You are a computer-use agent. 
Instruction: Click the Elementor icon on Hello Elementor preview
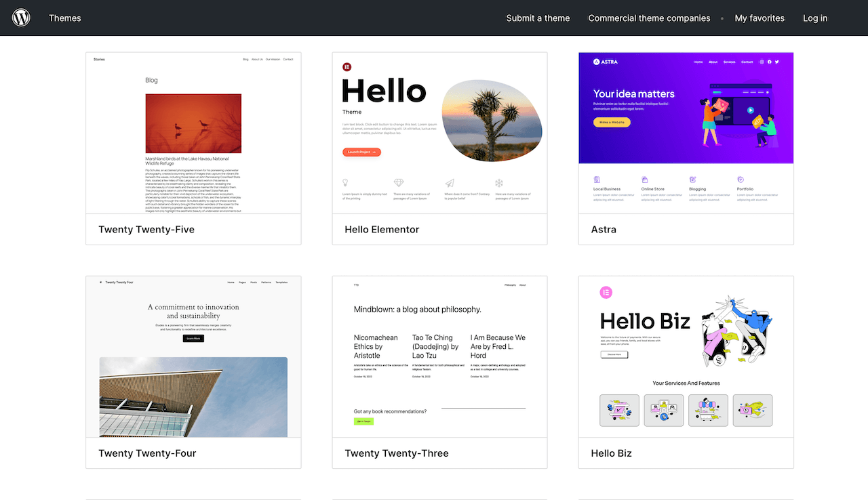click(x=347, y=66)
